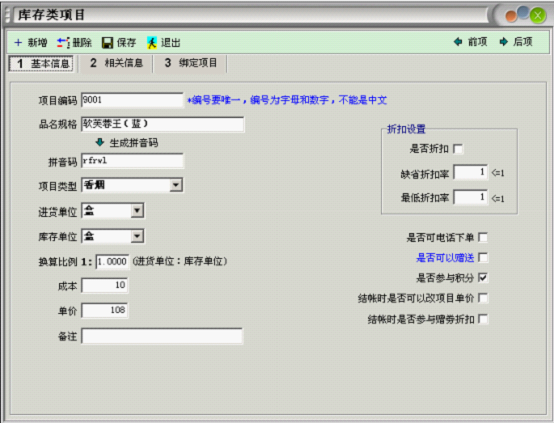The height and width of the screenshot is (423, 554).
Task: Click the 项目编码 input field
Action: pos(132,100)
